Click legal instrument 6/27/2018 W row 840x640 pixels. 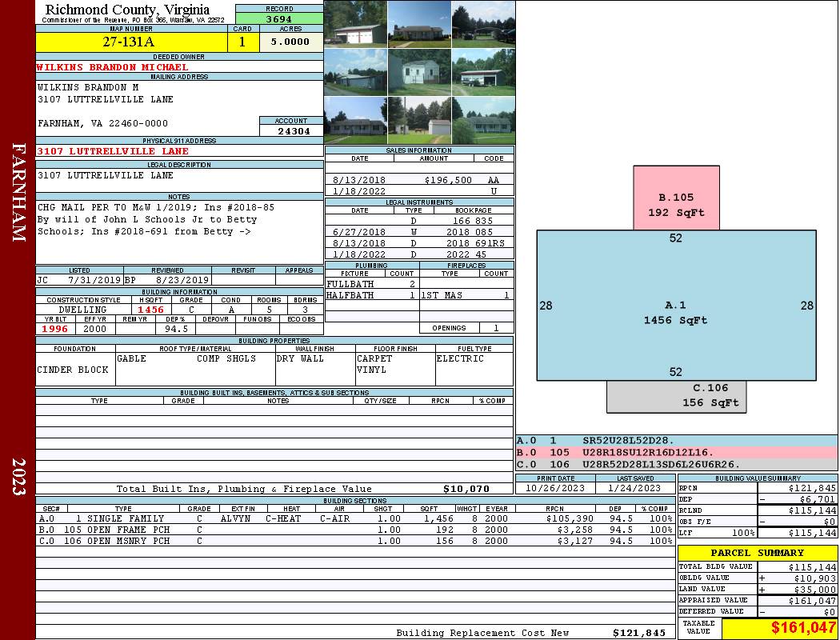[419, 232]
